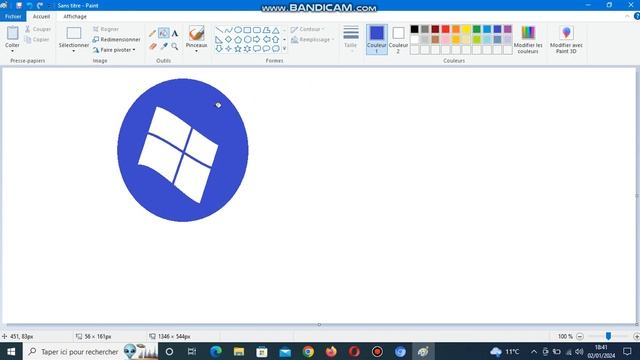Choose the curve shape
The width and height of the screenshot is (640, 360).
pyautogui.click(x=229, y=30)
